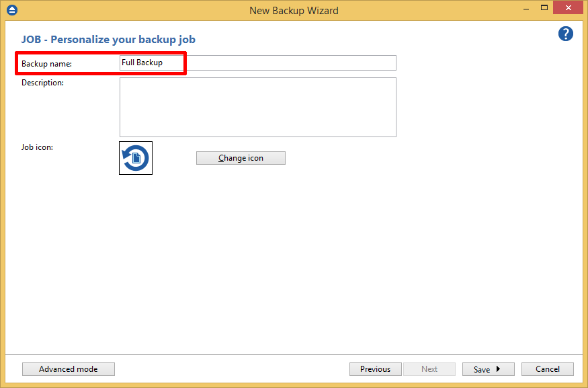Click the app icon in the title bar

[11, 10]
